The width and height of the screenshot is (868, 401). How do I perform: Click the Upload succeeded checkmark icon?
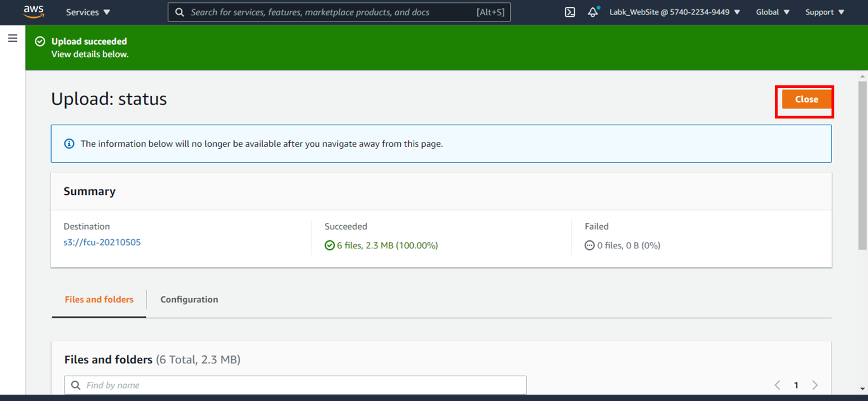(x=40, y=42)
